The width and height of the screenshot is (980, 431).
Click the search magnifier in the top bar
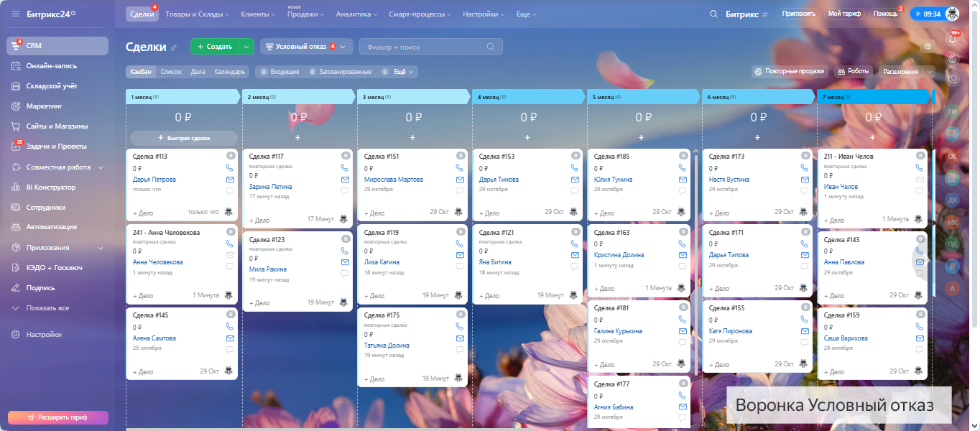[x=713, y=14]
